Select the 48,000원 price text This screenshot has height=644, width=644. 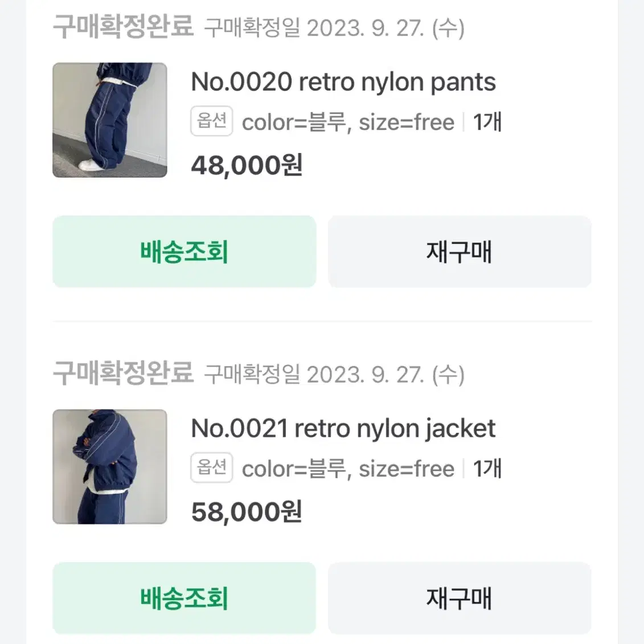247,166
